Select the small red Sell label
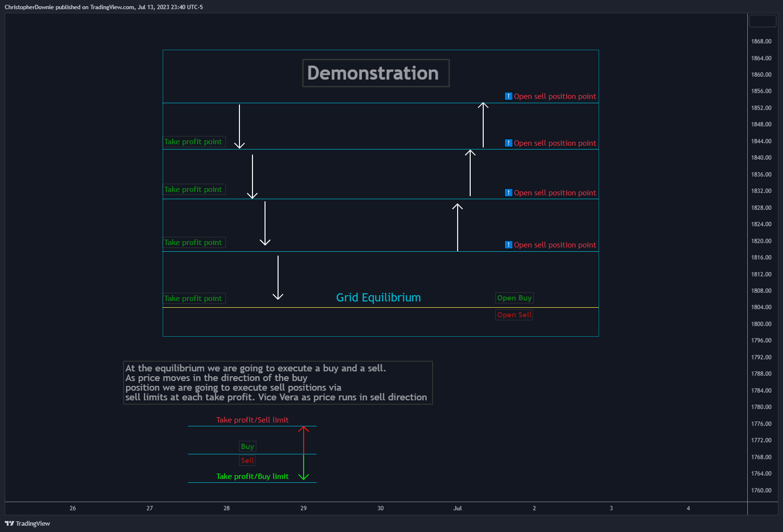Image resolution: width=783 pixels, height=532 pixels. pos(247,461)
